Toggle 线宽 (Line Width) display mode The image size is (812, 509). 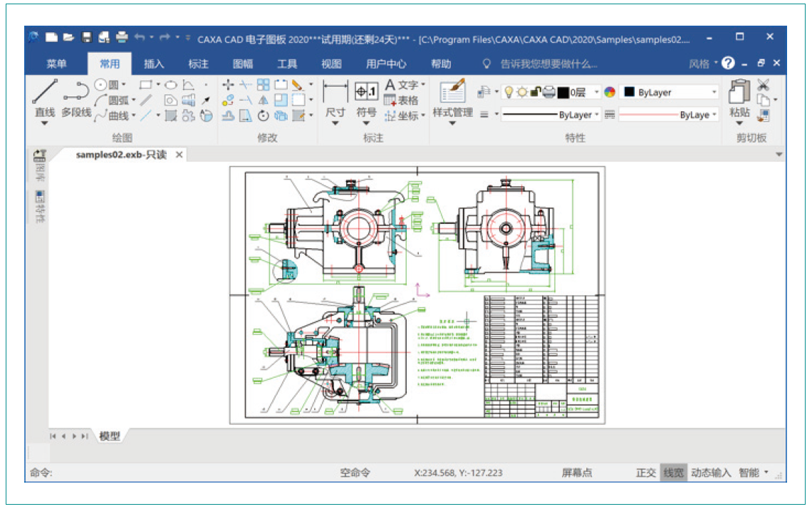pyautogui.click(x=673, y=471)
